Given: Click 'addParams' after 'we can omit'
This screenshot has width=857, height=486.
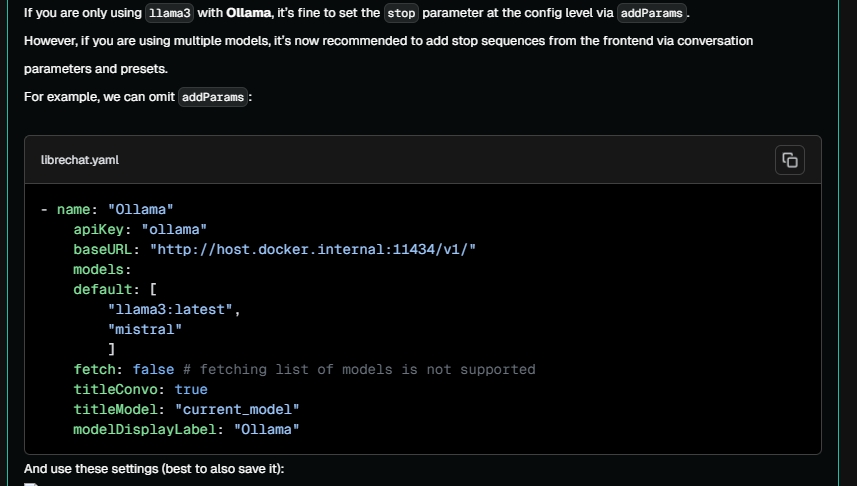Looking at the screenshot, I should pyautogui.click(x=213, y=98).
